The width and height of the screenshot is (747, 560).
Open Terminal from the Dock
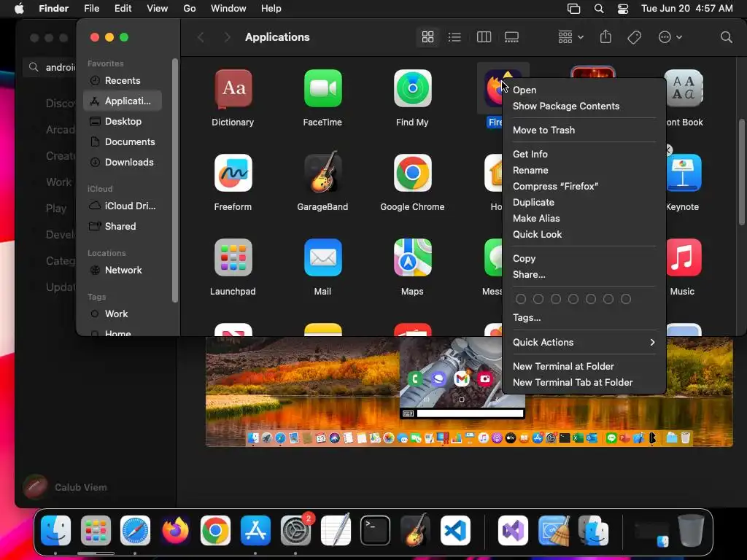pyautogui.click(x=376, y=530)
